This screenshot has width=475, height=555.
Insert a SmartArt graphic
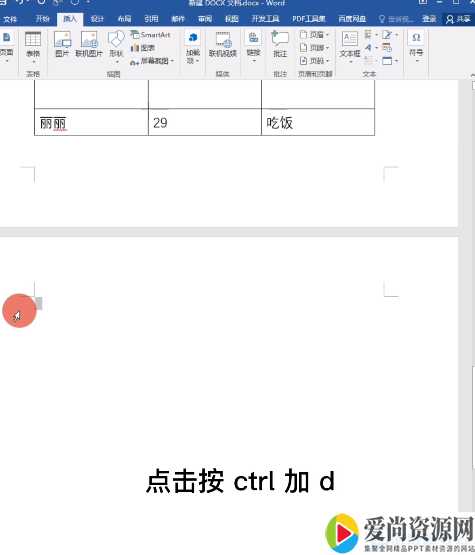pos(150,35)
